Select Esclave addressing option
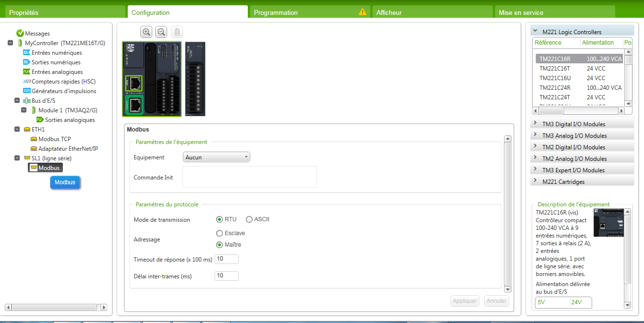Image resolution: width=644 pixels, height=323 pixels. [x=219, y=233]
